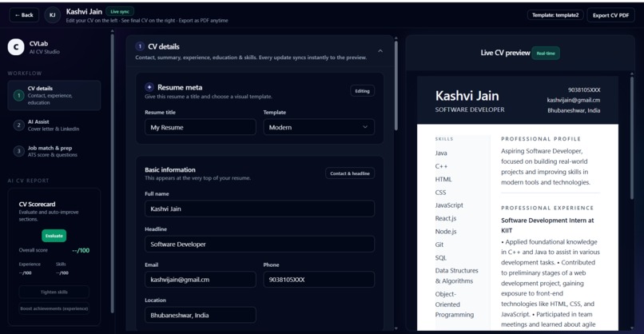The height and width of the screenshot is (334, 644).
Task: Click the Overall score --/100 value
Action: (x=81, y=250)
